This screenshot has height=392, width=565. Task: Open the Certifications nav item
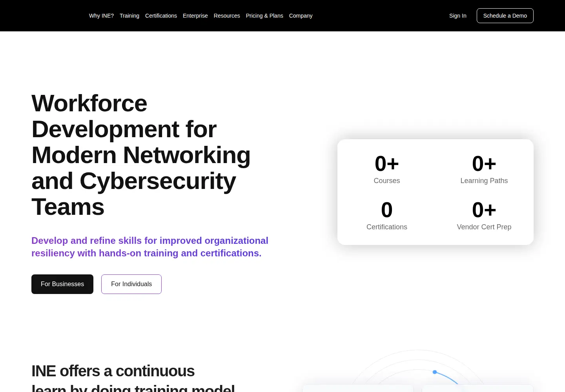click(x=161, y=16)
